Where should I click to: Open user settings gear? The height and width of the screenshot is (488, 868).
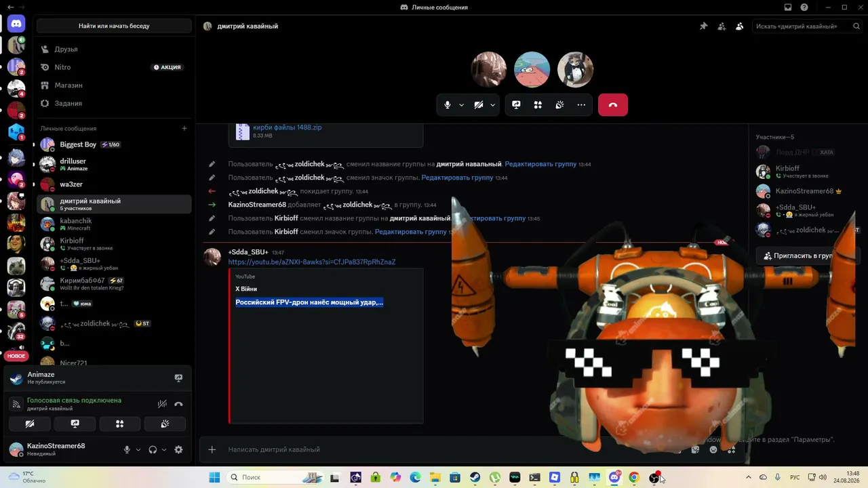(x=178, y=449)
